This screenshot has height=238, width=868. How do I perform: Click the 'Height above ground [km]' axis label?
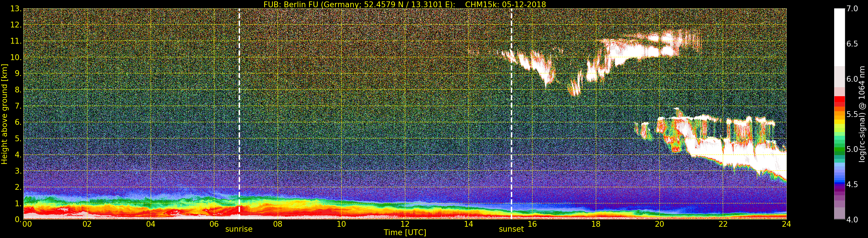(4, 114)
